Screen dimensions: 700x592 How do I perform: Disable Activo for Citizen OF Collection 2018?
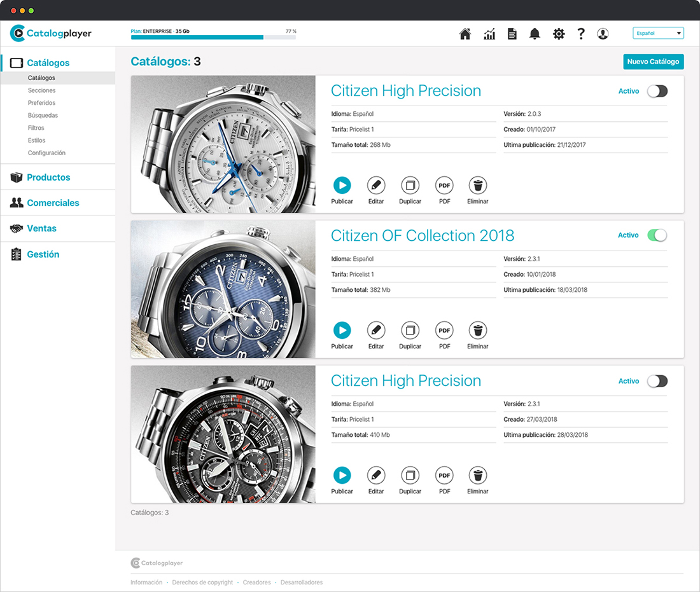[x=657, y=235]
